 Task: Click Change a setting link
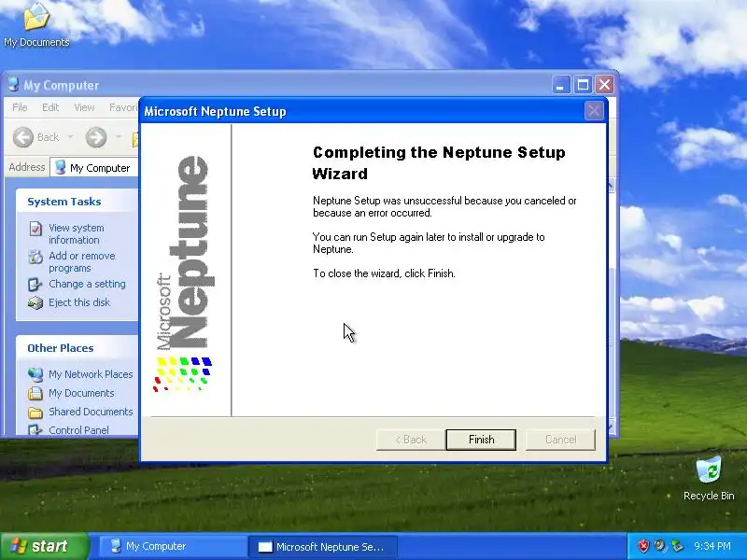[x=87, y=284]
